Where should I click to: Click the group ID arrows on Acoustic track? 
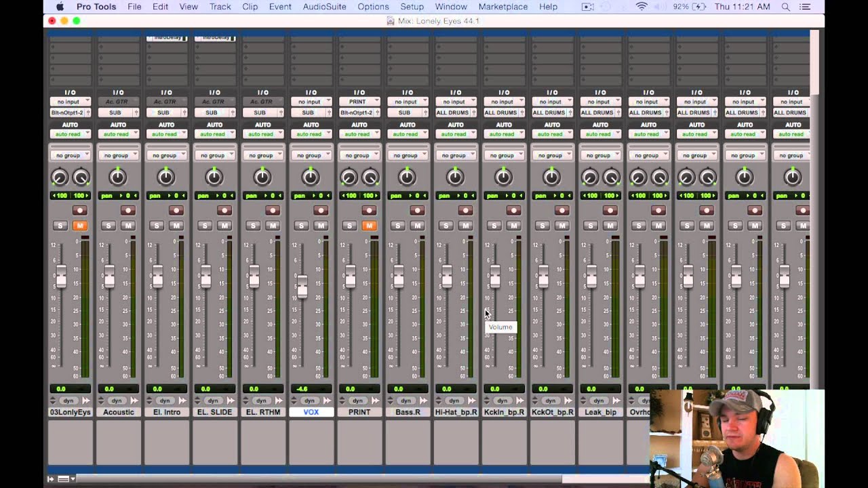click(x=101, y=401)
